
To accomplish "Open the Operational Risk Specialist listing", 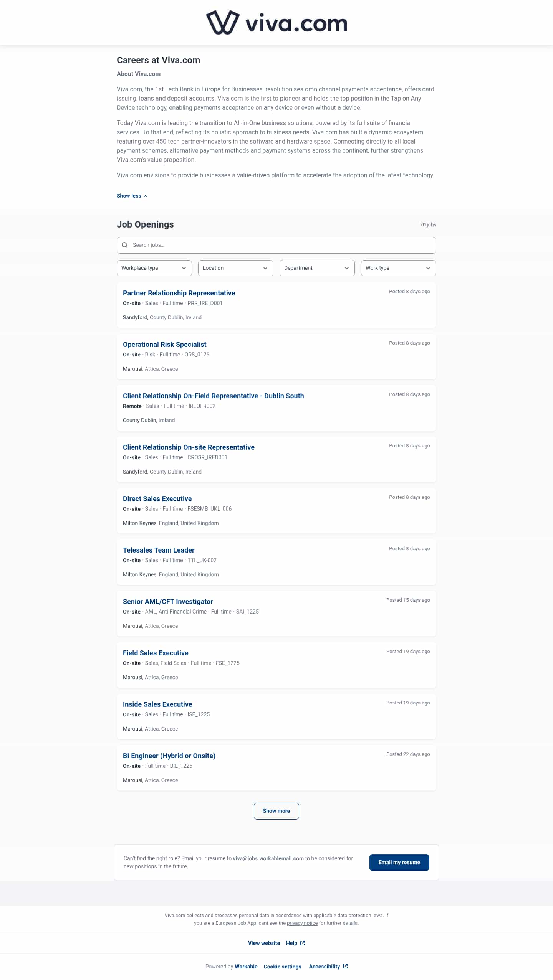I will (164, 344).
